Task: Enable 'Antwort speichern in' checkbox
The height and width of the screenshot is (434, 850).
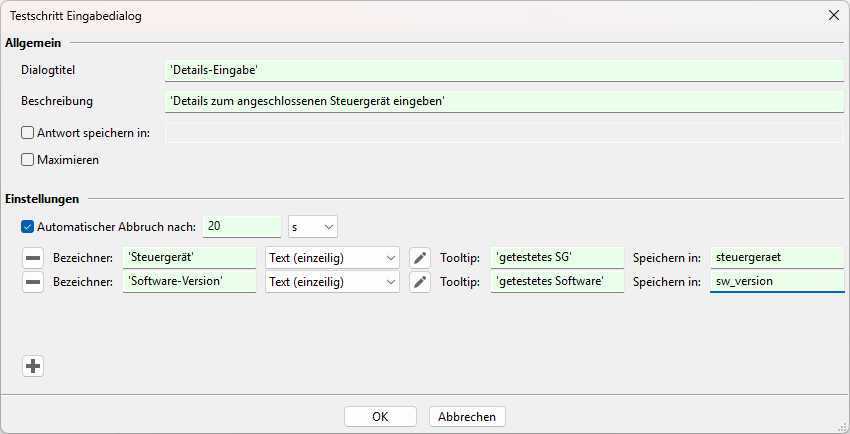Action: pyautogui.click(x=27, y=133)
